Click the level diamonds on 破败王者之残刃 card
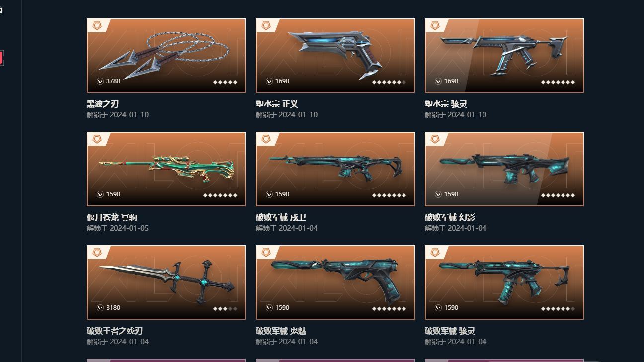 pyautogui.click(x=225, y=309)
